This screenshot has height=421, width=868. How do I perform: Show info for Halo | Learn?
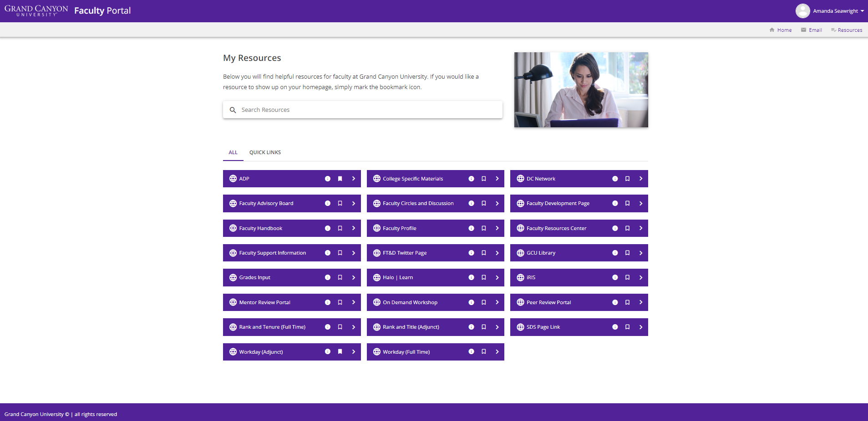[472, 277]
